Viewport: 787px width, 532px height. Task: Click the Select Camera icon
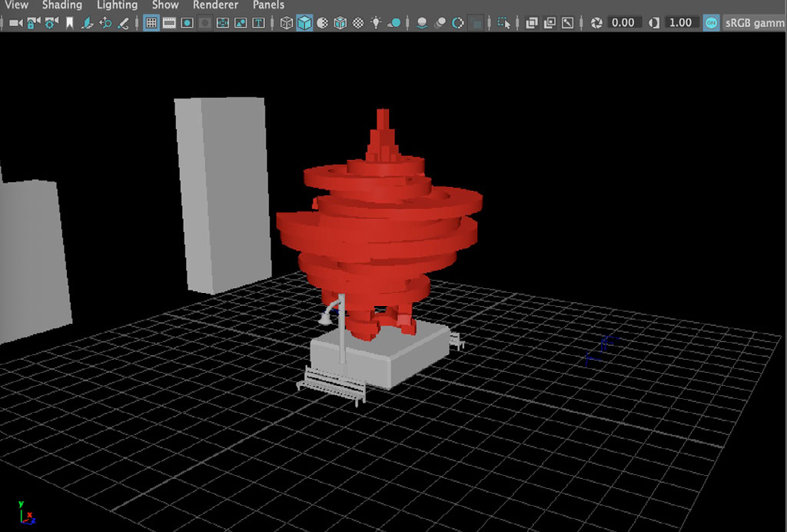click(x=15, y=23)
